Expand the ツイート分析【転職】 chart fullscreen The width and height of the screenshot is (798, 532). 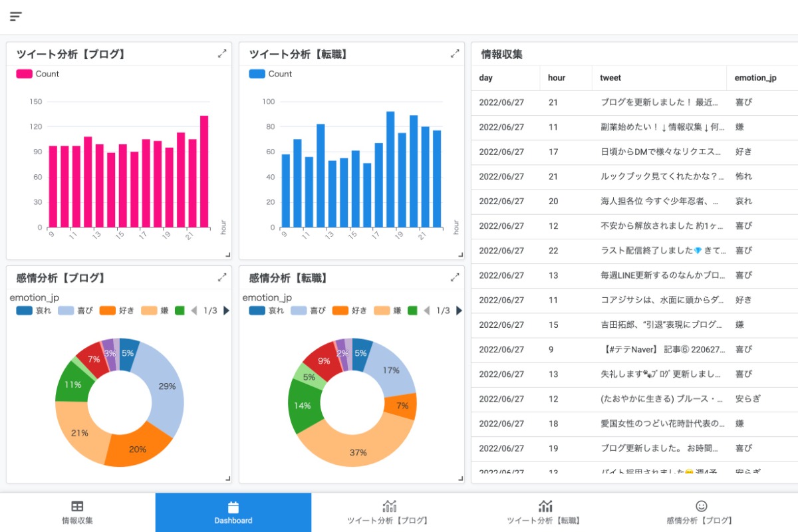click(x=455, y=54)
